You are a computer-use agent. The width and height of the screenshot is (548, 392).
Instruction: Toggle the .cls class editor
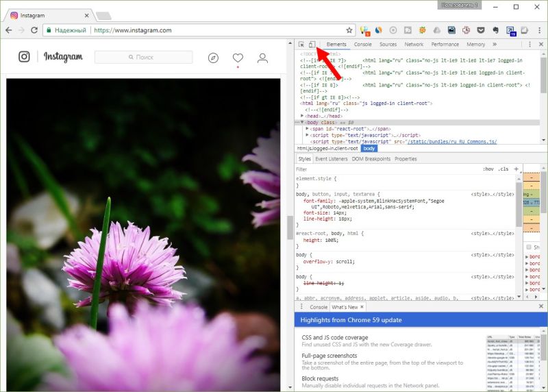click(x=503, y=169)
